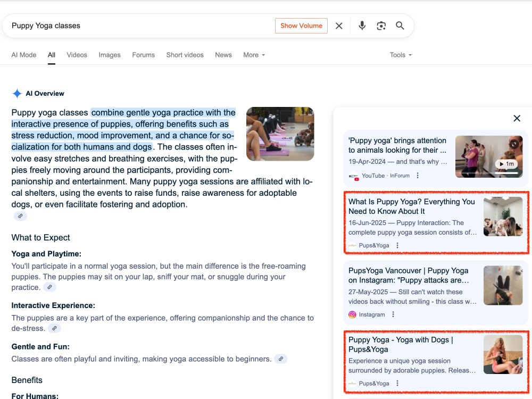
Task: Click the 'Benefits' heading
Action: pos(27,380)
